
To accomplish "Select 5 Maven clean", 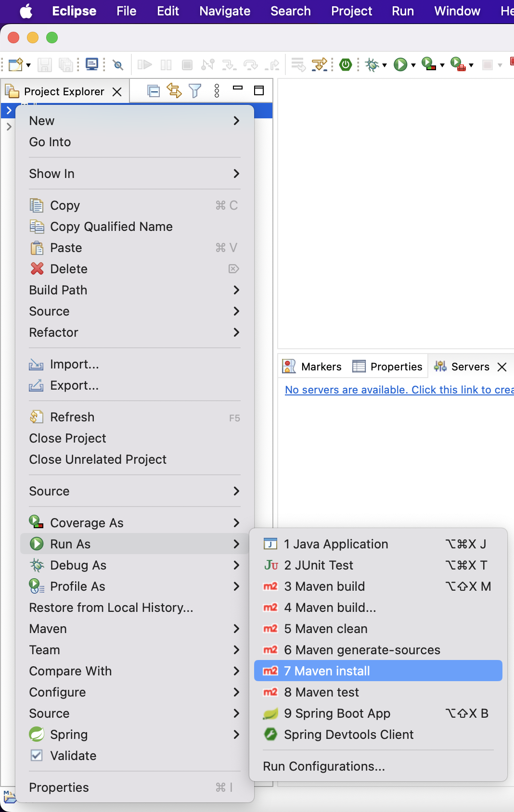I will (x=378, y=629).
